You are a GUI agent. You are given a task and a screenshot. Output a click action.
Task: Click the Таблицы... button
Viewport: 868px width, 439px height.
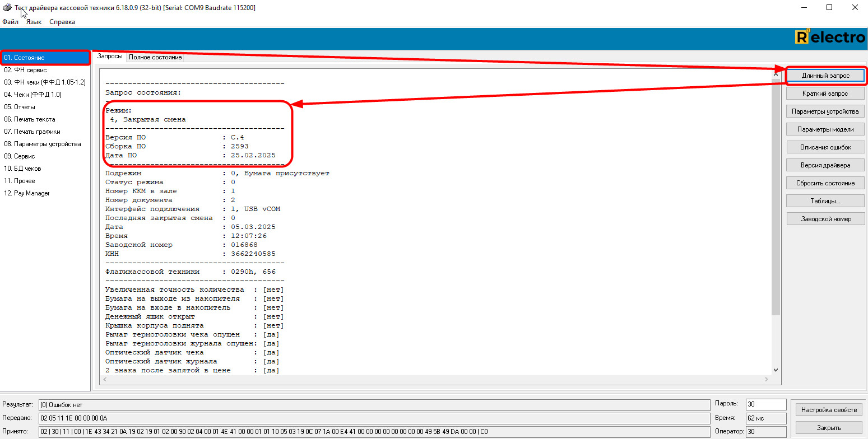[825, 201]
